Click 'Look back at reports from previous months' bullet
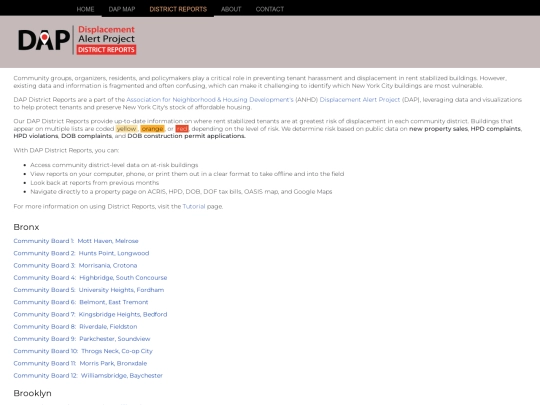The image size is (540, 405). [x=95, y=183]
